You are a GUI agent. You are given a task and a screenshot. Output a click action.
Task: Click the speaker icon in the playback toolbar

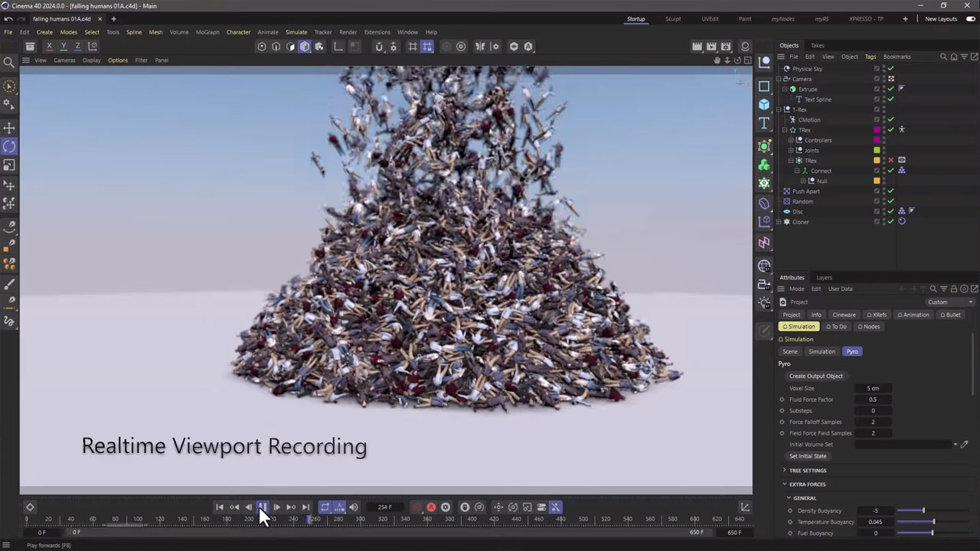pyautogui.click(x=353, y=507)
